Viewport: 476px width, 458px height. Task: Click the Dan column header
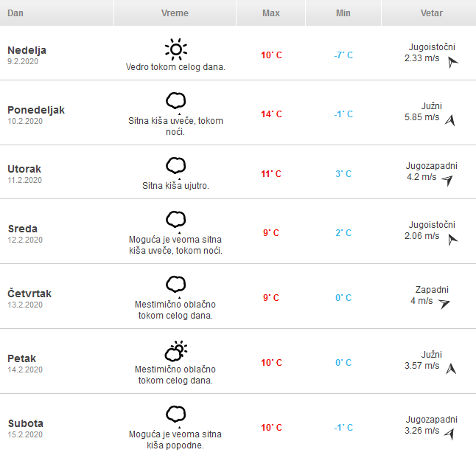[15, 13]
